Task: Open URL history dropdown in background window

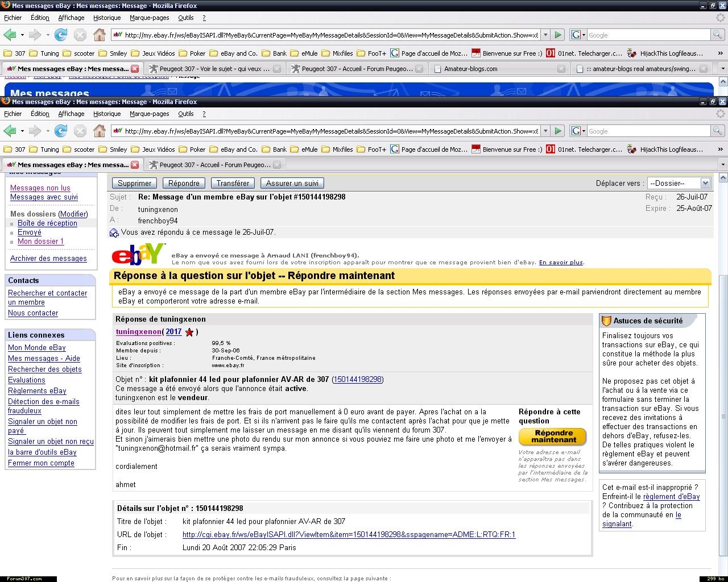Action: pyautogui.click(x=545, y=35)
